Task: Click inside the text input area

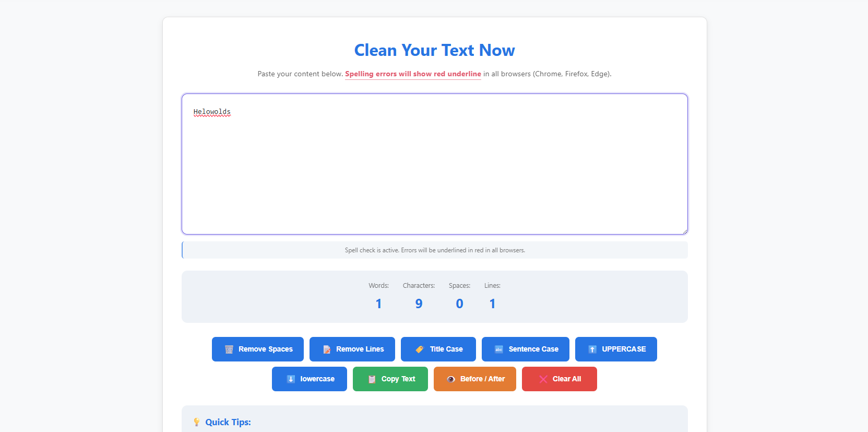Action: [x=435, y=164]
